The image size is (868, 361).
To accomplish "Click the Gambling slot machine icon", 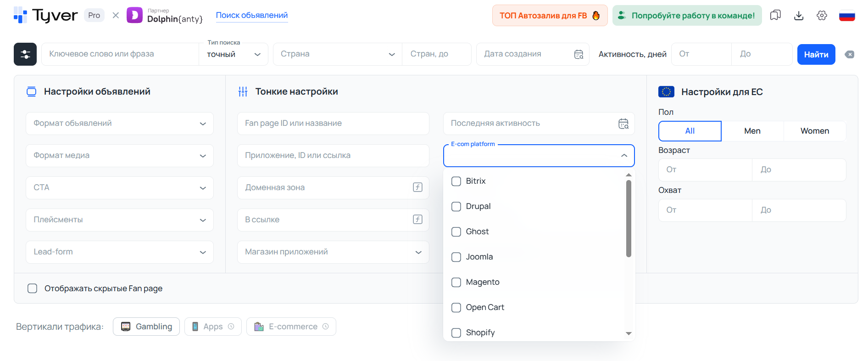I will [126, 327].
